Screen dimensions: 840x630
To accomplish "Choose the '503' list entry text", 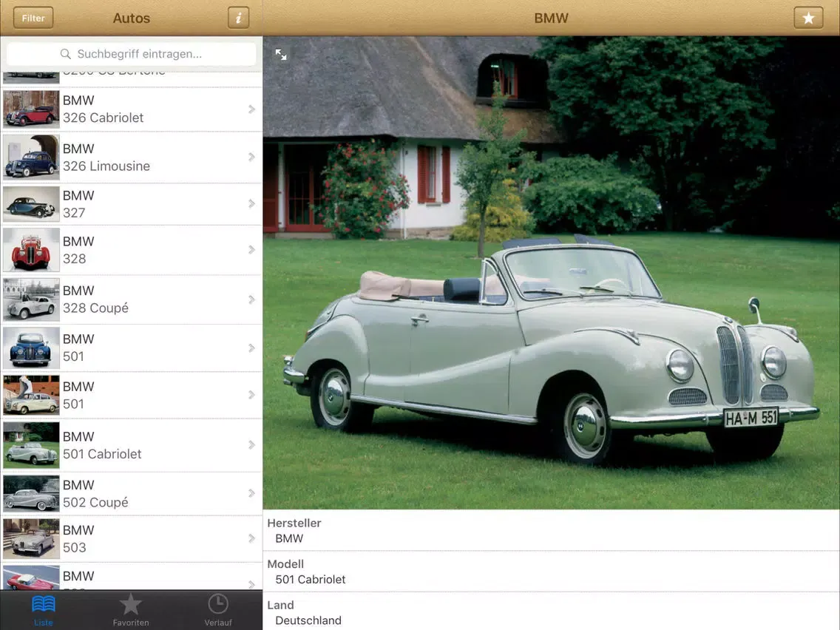I will (75, 547).
